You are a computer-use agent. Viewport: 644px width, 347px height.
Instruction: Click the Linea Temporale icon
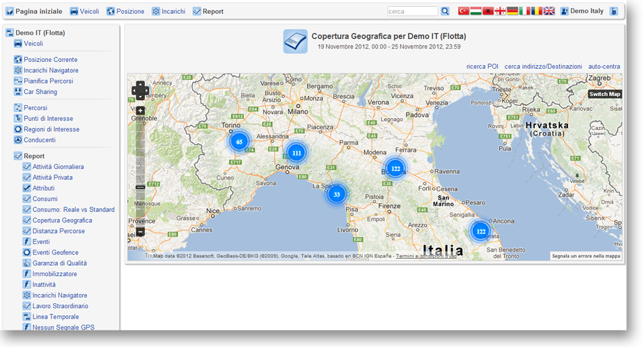pos(26,316)
